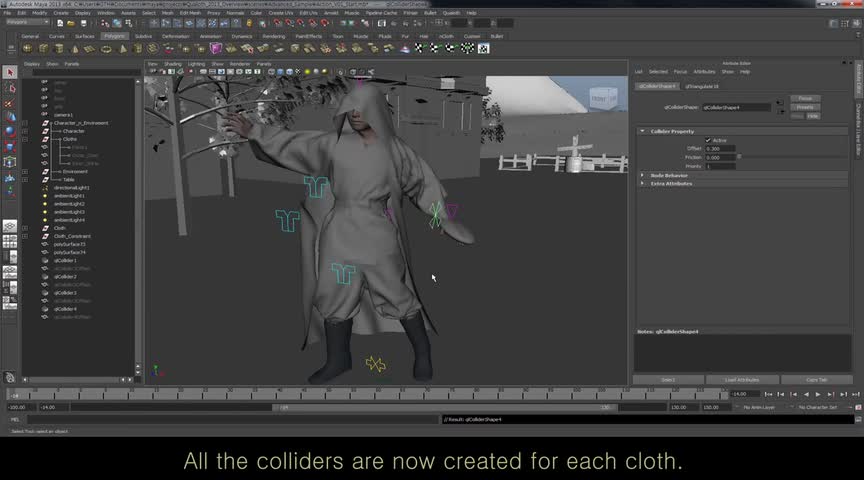864x480 pixels.
Task: Select the qlColliderShape4 attribute tab
Action: click(x=657, y=87)
